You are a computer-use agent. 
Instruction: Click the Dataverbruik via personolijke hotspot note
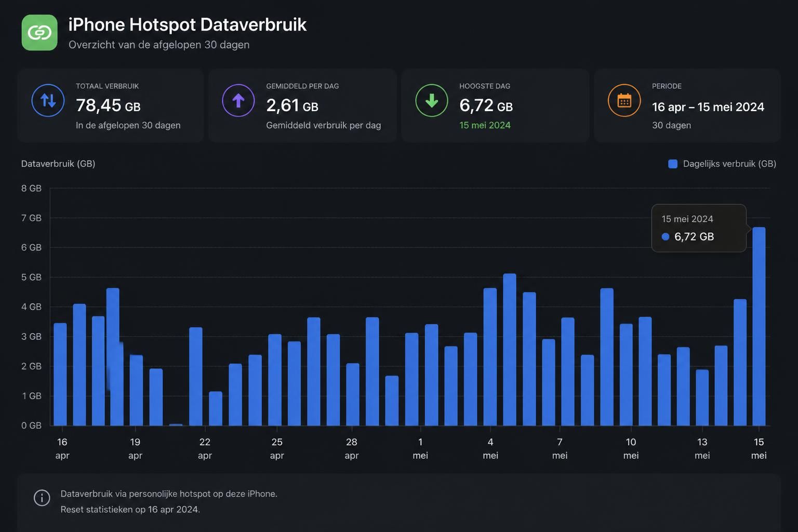pos(169,494)
